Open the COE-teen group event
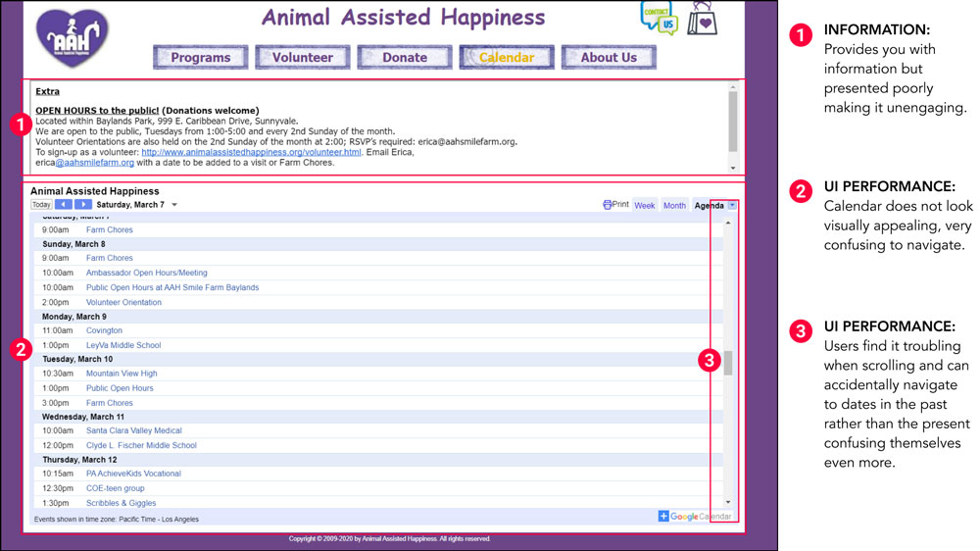980x551 pixels. 116,488
